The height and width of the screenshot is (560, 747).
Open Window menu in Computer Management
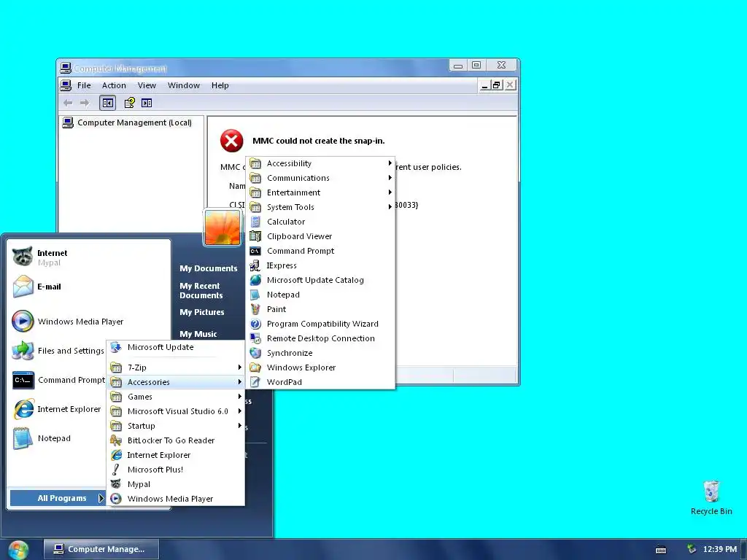click(183, 85)
